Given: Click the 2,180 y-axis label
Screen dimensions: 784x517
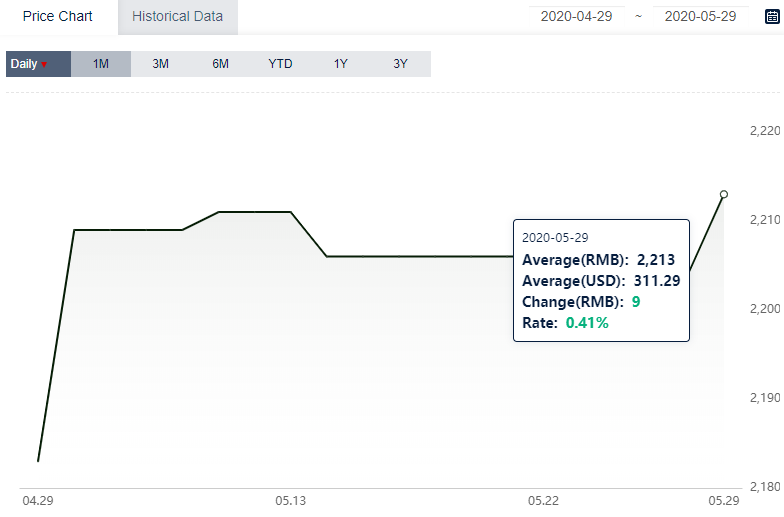Looking at the screenshot, I should coord(765,487).
